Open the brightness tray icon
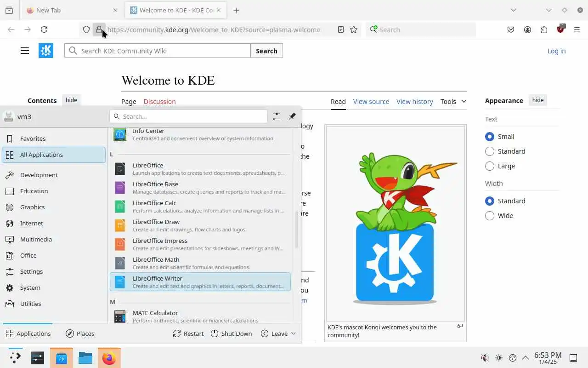The height and width of the screenshot is (368, 588). point(499,358)
